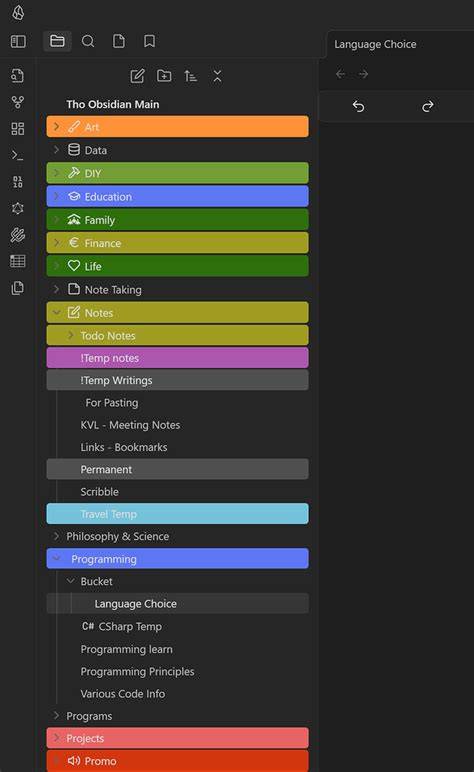The height and width of the screenshot is (772, 474).
Task: Open the Bookmarks tab icon
Action: 149,41
